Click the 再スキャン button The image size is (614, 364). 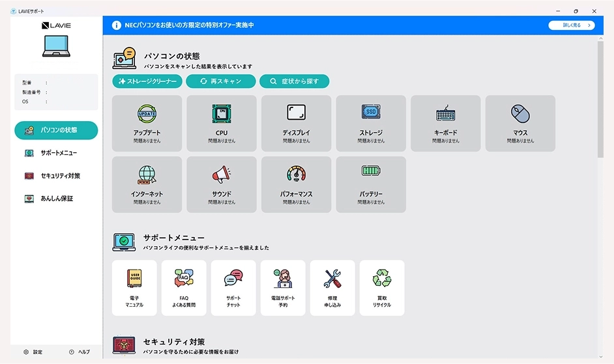221,81
